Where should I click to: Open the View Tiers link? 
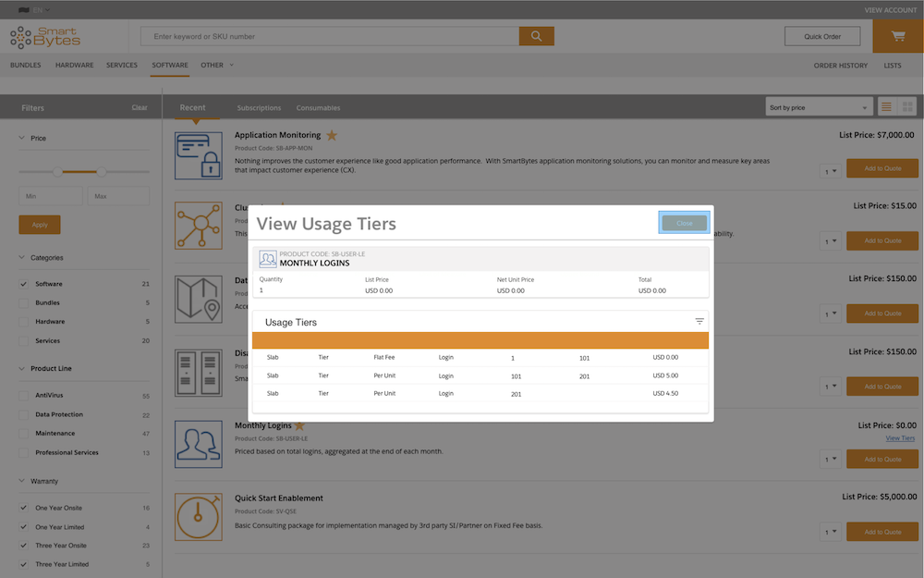(x=900, y=438)
